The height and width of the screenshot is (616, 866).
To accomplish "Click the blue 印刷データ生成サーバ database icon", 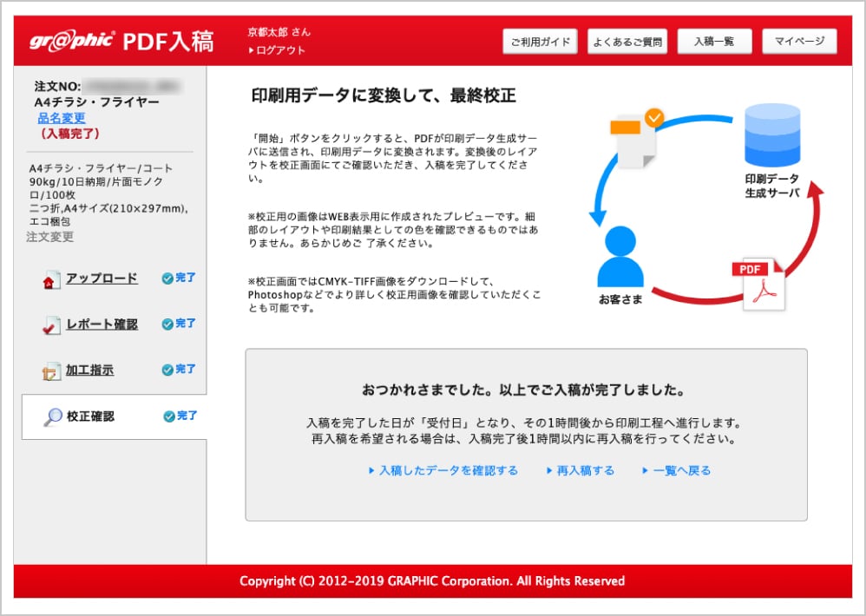I will (771, 136).
